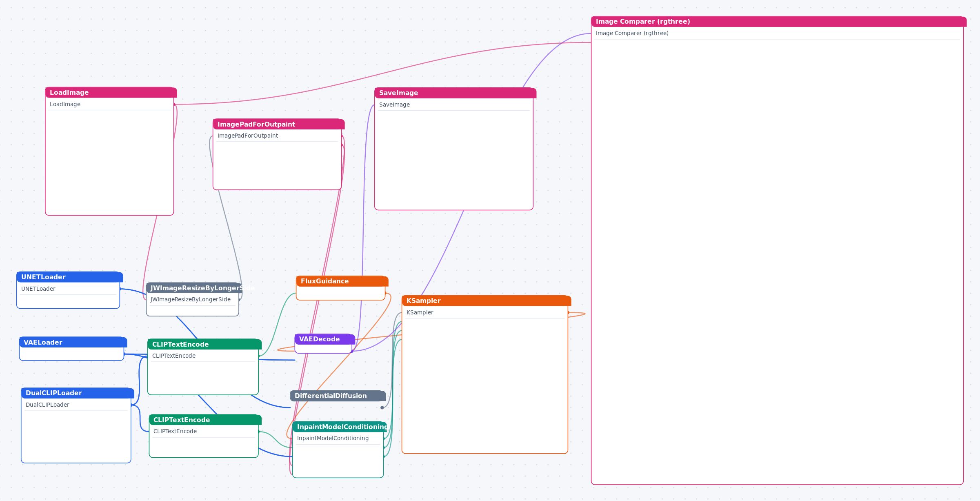Click the FluxGuidance output port
Image resolution: width=980 pixels, height=501 pixels.
pos(385,293)
